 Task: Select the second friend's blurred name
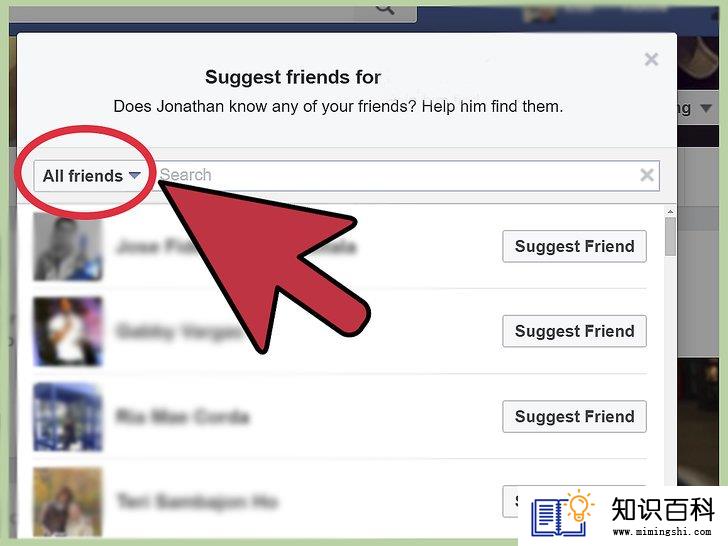coord(178,332)
